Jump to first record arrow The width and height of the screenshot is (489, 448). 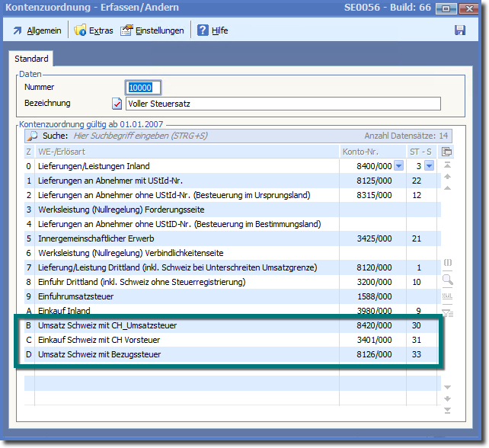[x=447, y=165]
